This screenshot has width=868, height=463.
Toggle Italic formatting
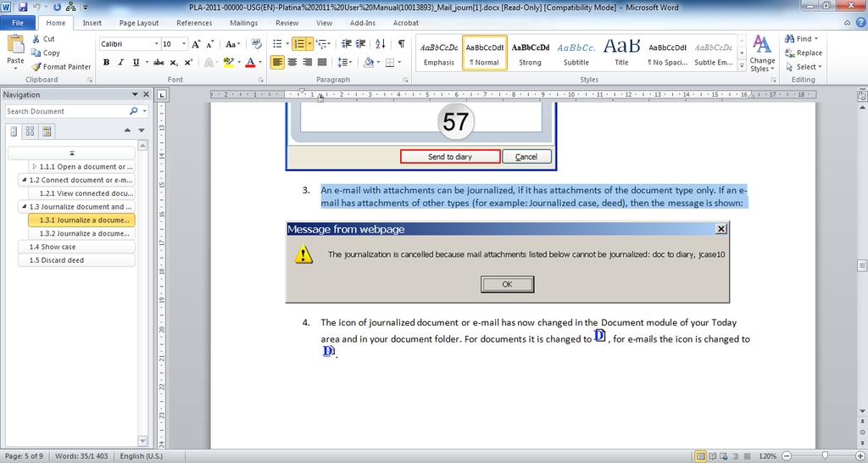[120, 63]
